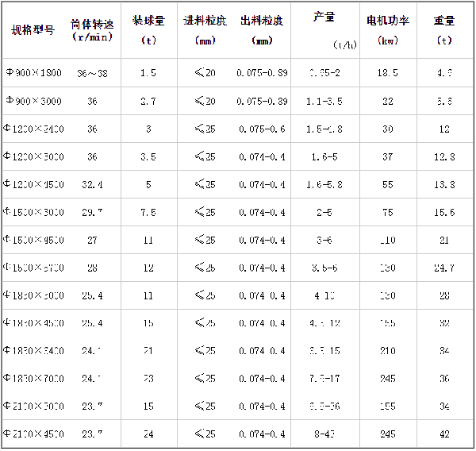476x451 pixels.
Task: Click model cell Φ900×1800
Action: [34, 72]
